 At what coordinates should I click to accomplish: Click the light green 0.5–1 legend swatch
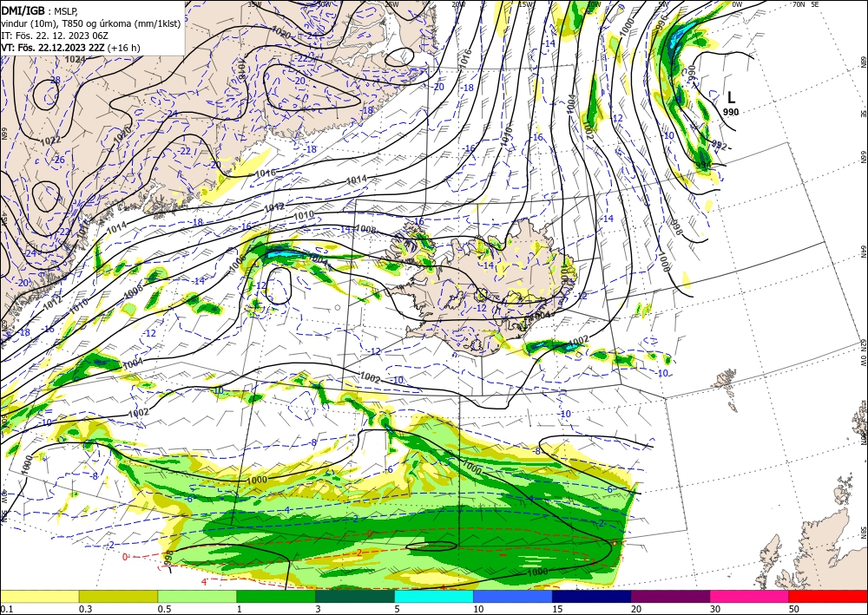click(x=197, y=596)
